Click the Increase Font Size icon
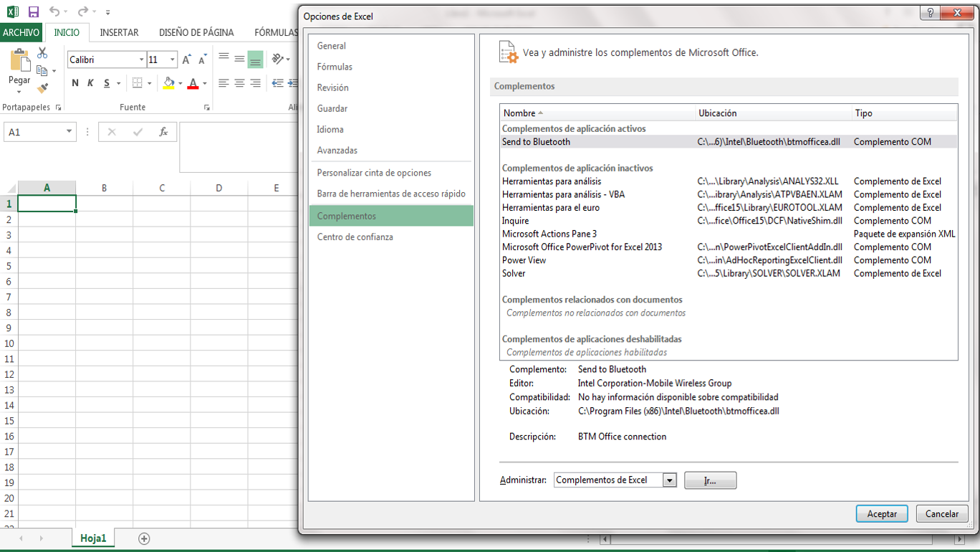 coord(186,60)
